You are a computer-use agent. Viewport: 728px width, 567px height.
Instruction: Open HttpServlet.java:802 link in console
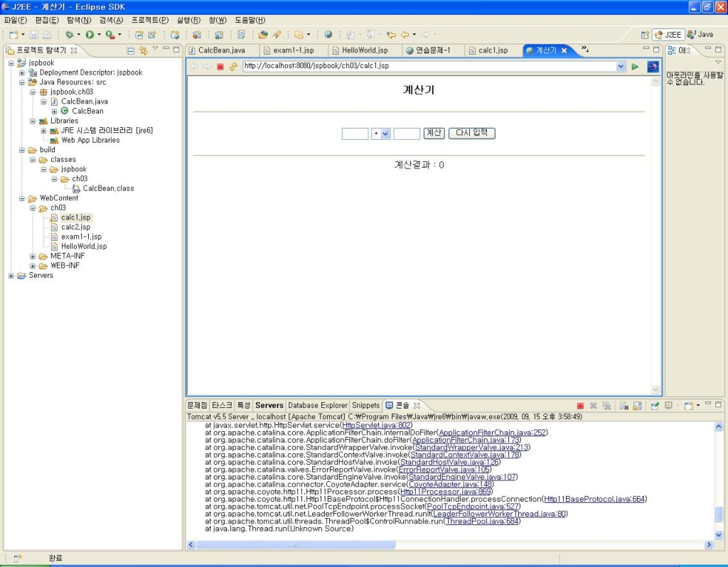pyautogui.click(x=376, y=425)
